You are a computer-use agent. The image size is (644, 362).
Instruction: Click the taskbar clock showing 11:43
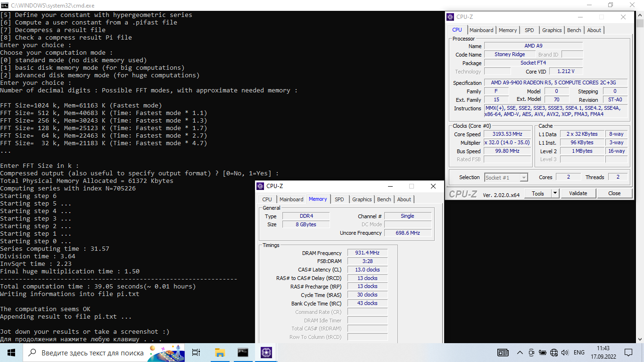tap(603, 353)
